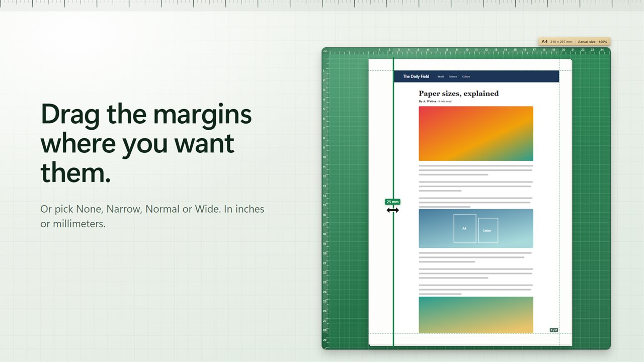Click the 210 × 297 mm dimensions text
The width and height of the screenshot is (644, 362).
pyautogui.click(x=561, y=42)
